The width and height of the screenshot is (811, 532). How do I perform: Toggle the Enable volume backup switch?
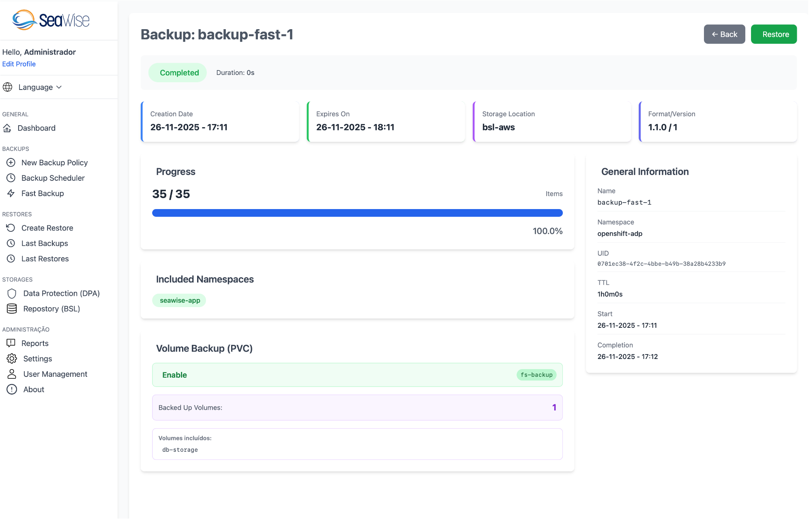[174, 375]
